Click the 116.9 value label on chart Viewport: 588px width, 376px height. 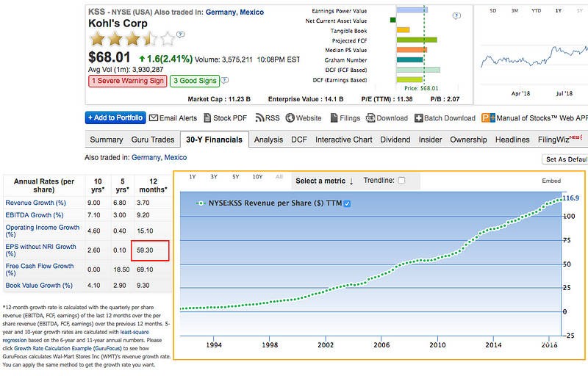[571, 198]
